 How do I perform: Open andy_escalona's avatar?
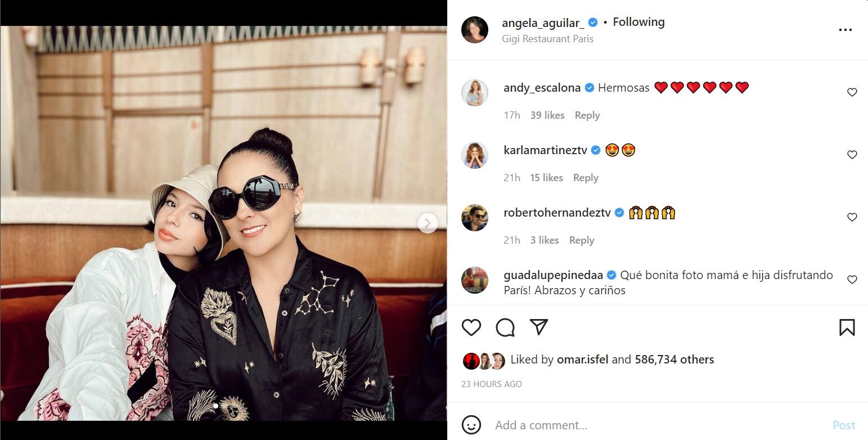(475, 93)
